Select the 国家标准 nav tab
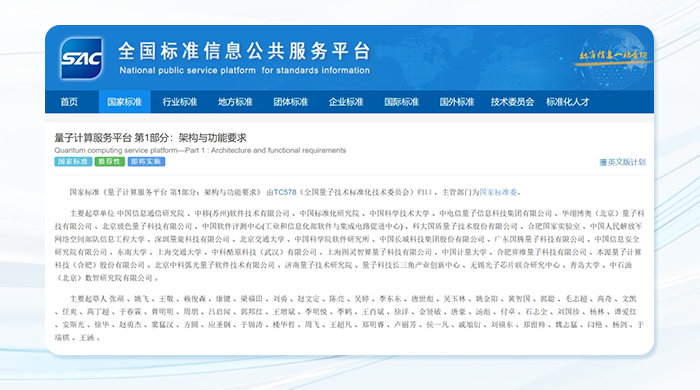700x390 pixels. (x=125, y=102)
